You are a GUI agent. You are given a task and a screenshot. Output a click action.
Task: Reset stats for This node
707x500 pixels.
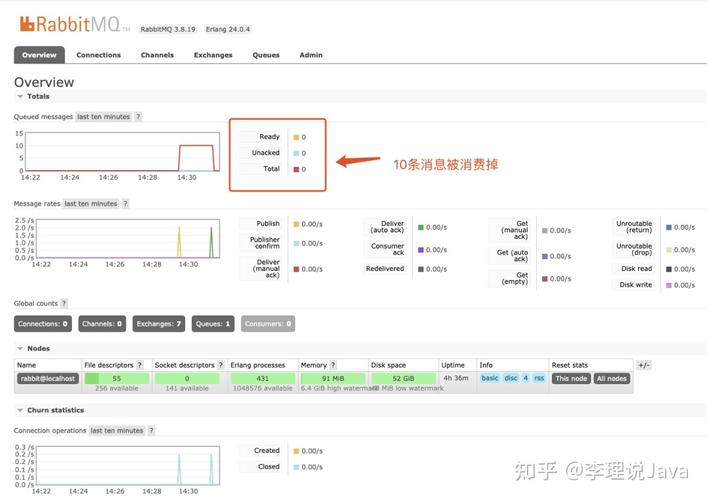point(571,379)
